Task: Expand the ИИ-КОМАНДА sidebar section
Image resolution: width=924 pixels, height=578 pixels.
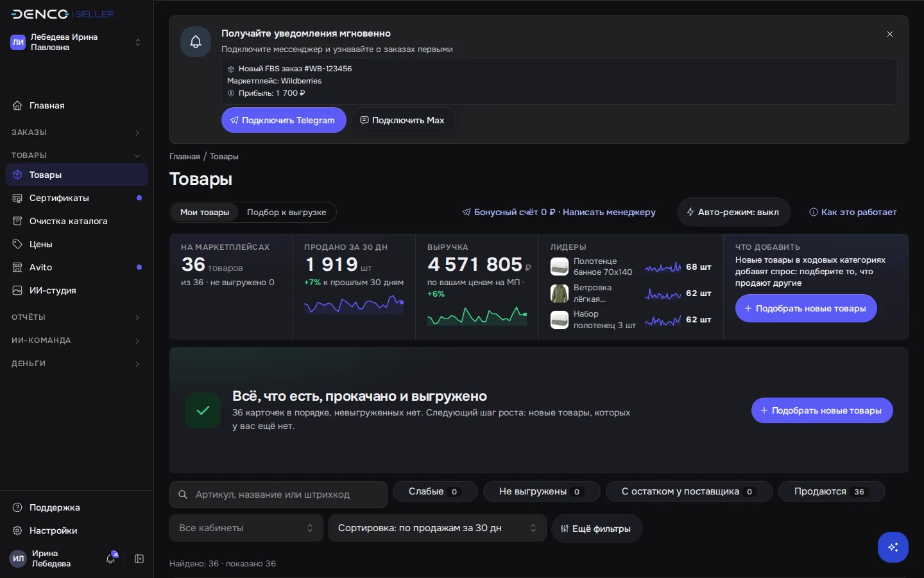Action: pyautogui.click(x=76, y=340)
